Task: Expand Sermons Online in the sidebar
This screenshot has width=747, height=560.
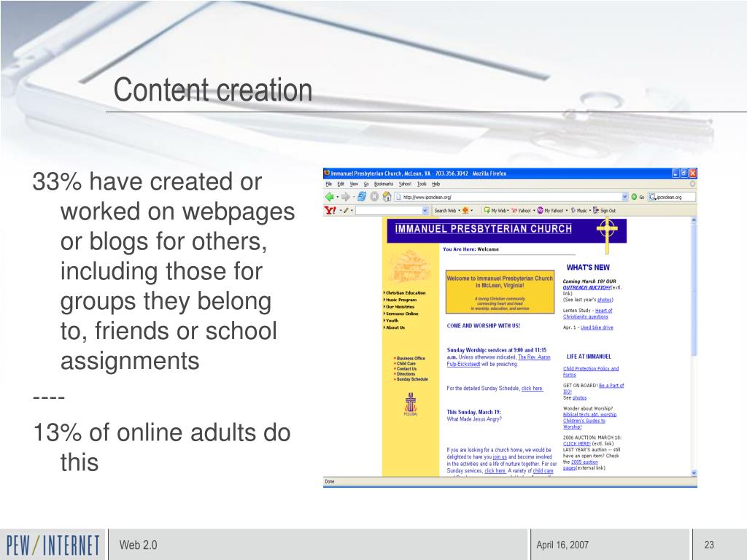Action: pos(401,314)
